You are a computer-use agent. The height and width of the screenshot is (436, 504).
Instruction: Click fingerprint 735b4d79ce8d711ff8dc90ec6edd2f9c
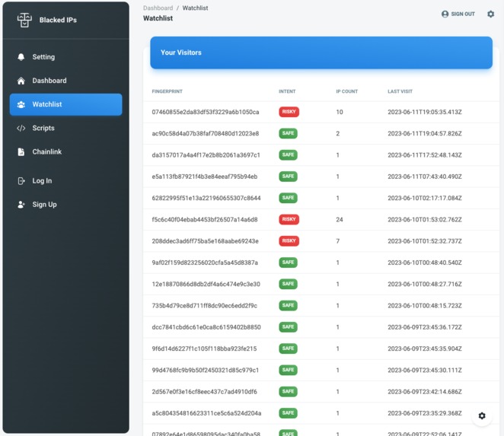[205, 306]
